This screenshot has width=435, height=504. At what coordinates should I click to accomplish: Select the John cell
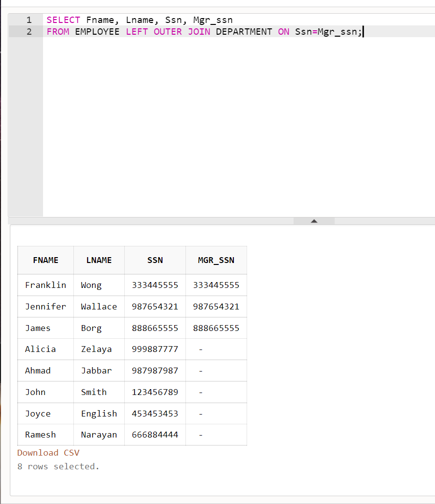tap(46, 392)
